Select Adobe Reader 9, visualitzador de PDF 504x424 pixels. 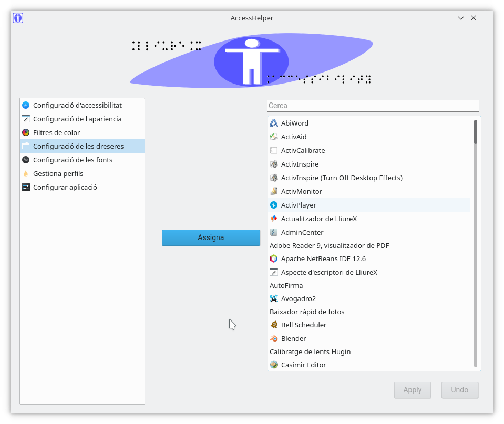click(x=369, y=245)
